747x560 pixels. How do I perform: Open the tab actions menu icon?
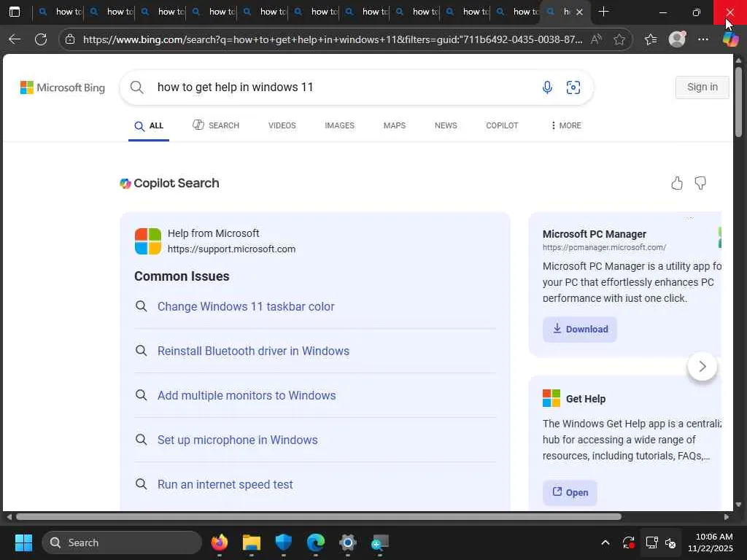coord(15,12)
